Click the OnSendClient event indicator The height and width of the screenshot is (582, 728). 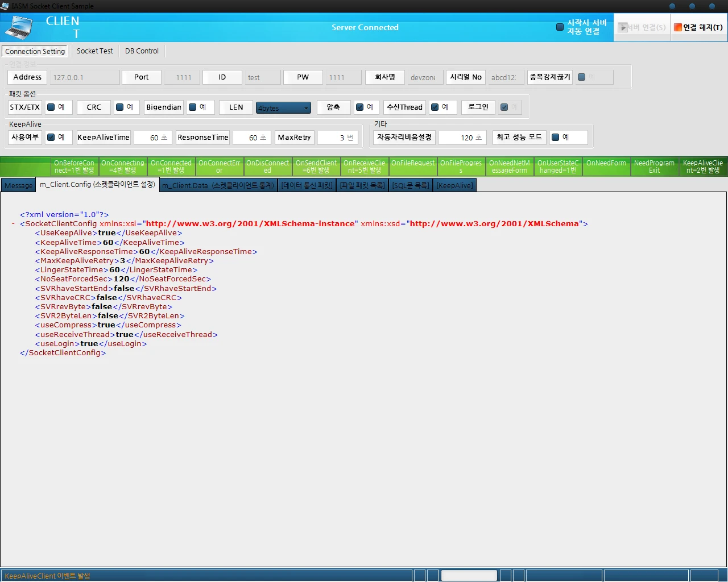[x=316, y=167]
